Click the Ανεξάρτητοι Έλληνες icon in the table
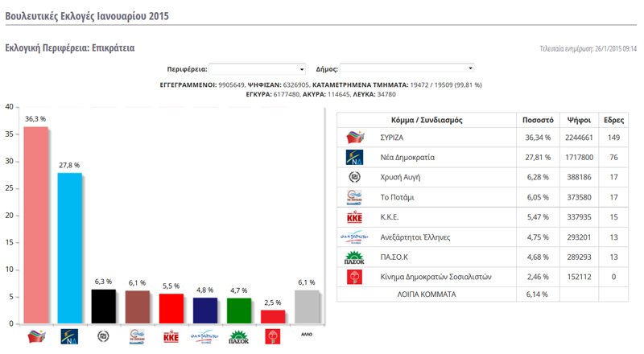This screenshot has height=354, width=644. click(354, 237)
